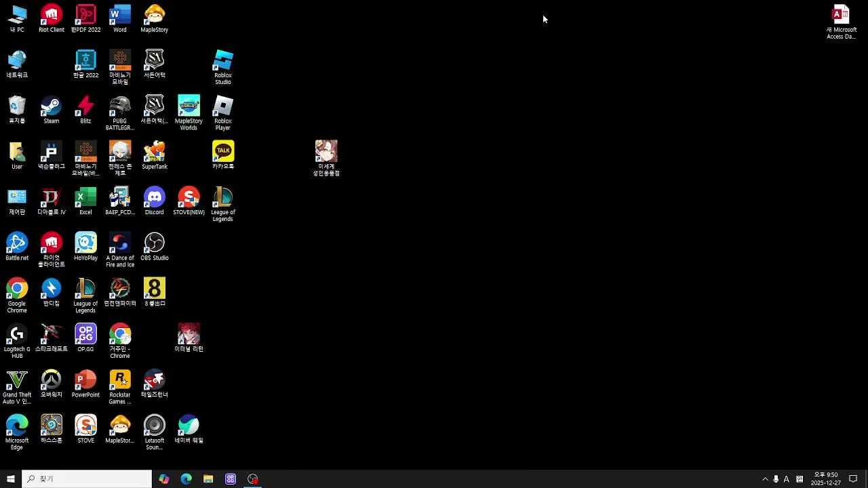
Task: Open the 오버워치 Overwatch icon
Action: (x=52, y=384)
